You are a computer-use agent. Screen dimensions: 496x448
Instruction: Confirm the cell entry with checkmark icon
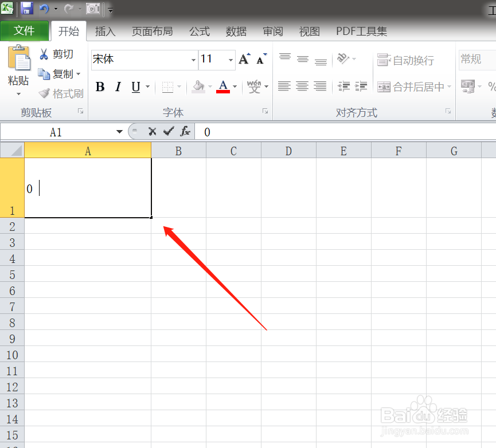[169, 131]
